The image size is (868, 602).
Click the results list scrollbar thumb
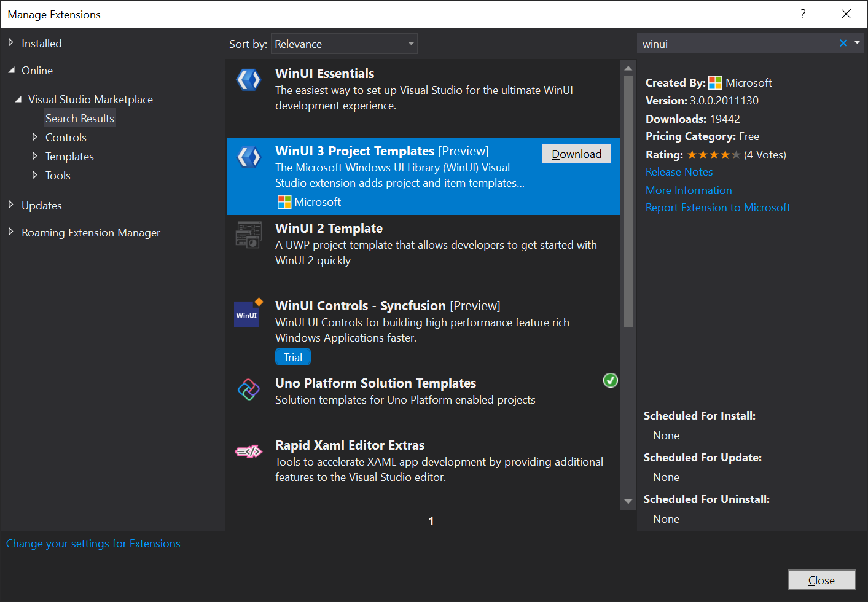tap(628, 201)
